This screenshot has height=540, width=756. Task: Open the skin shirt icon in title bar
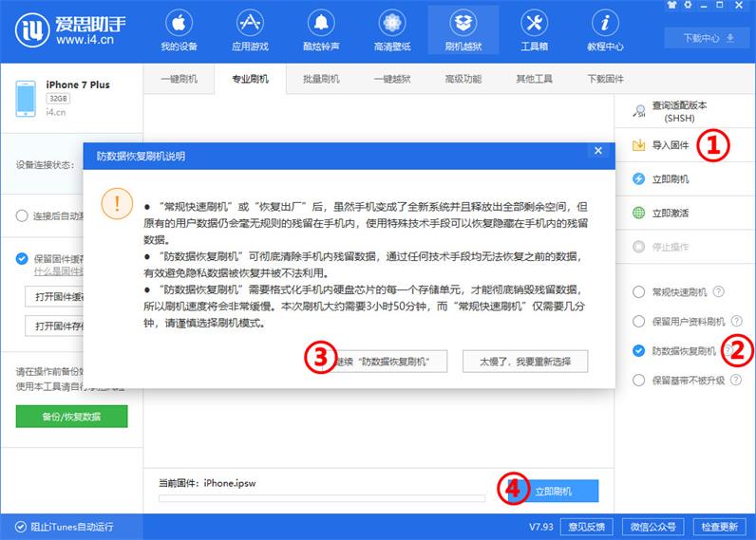pyautogui.click(x=671, y=5)
